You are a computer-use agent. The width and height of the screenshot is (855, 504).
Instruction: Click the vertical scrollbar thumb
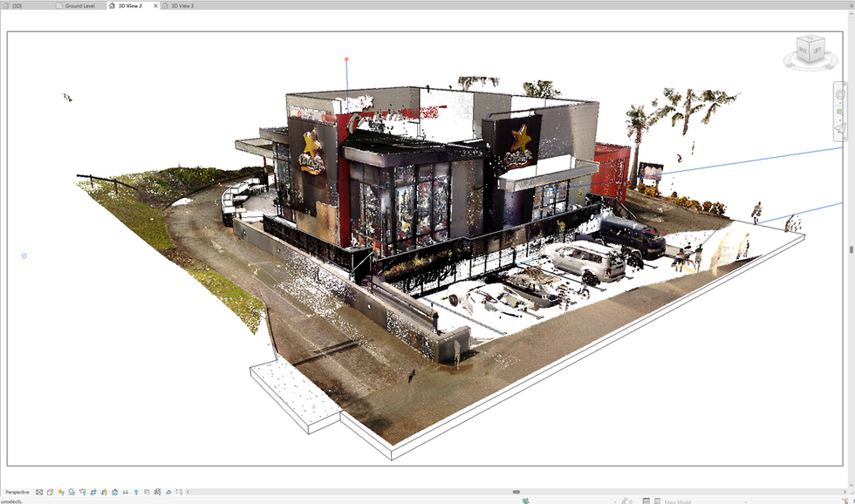point(852,249)
